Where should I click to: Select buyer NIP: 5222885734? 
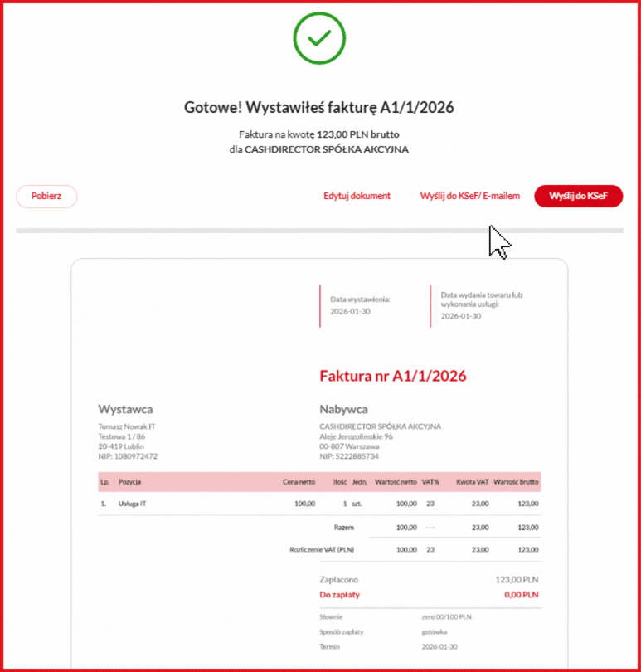point(349,456)
